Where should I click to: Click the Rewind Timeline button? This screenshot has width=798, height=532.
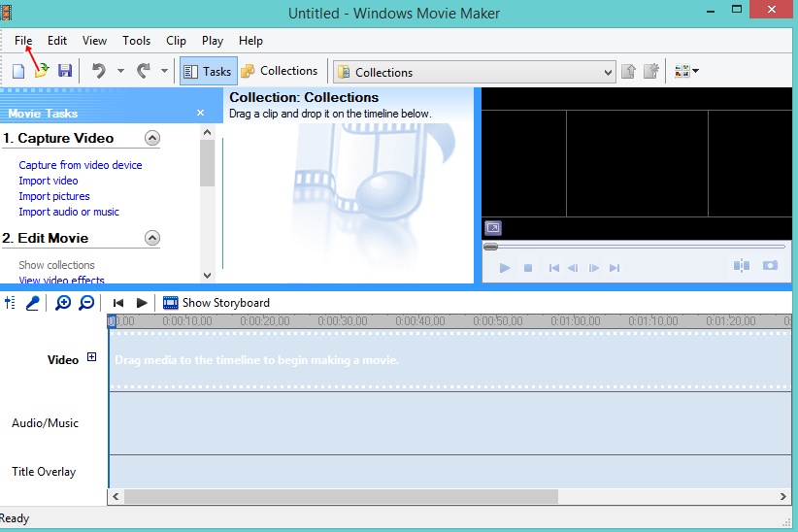118,303
